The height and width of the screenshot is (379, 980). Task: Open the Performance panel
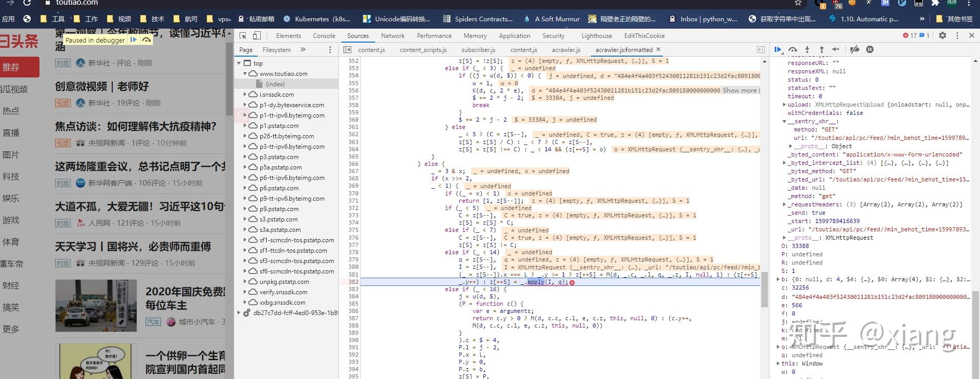(434, 36)
